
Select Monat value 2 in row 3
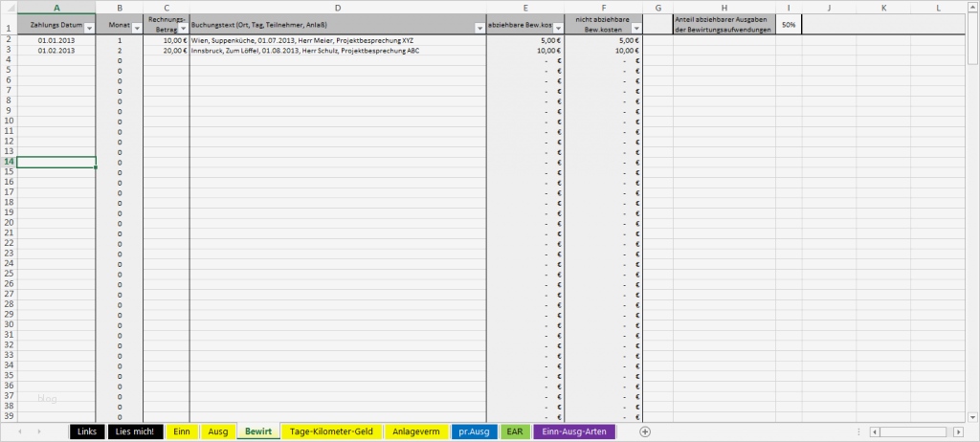click(x=120, y=50)
